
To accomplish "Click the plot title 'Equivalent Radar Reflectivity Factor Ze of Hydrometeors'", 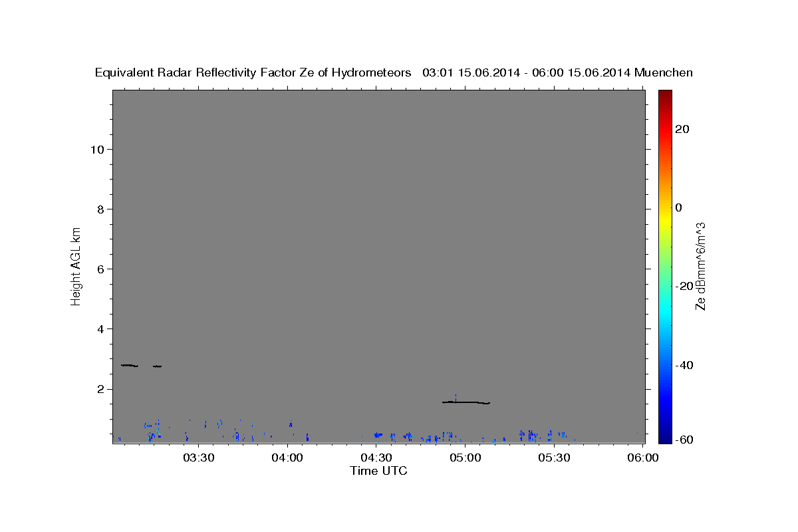I will coord(253,72).
